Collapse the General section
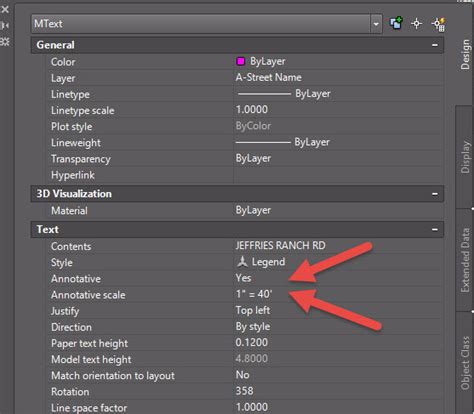The height and width of the screenshot is (414, 474). (x=435, y=45)
